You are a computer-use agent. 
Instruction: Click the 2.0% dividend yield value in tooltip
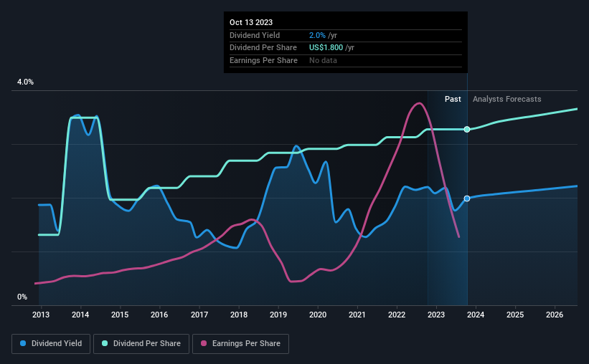pyautogui.click(x=317, y=35)
